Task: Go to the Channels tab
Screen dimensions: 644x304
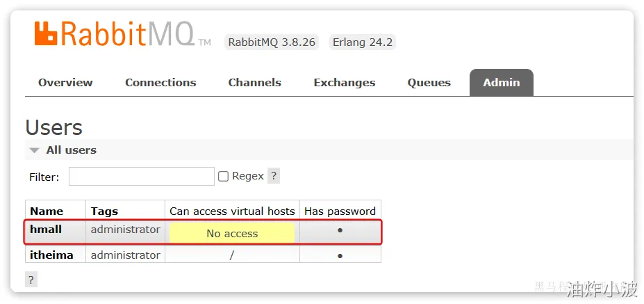Action: (x=254, y=82)
